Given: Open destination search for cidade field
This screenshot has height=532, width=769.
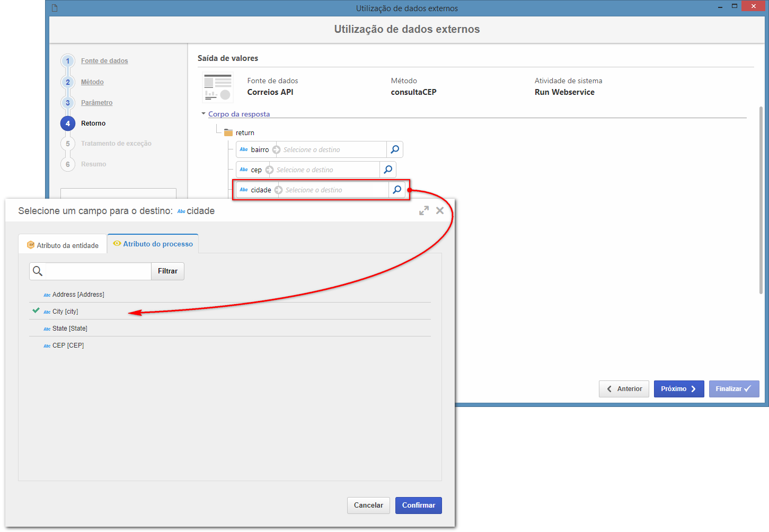Looking at the screenshot, I should [x=397, y=190].
